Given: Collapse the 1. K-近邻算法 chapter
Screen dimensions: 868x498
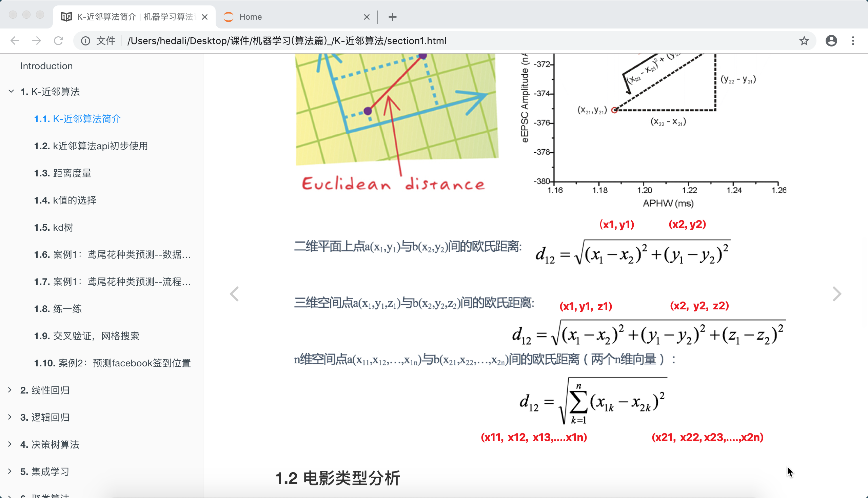Looking at the screenshot, I should click(11, 91).
